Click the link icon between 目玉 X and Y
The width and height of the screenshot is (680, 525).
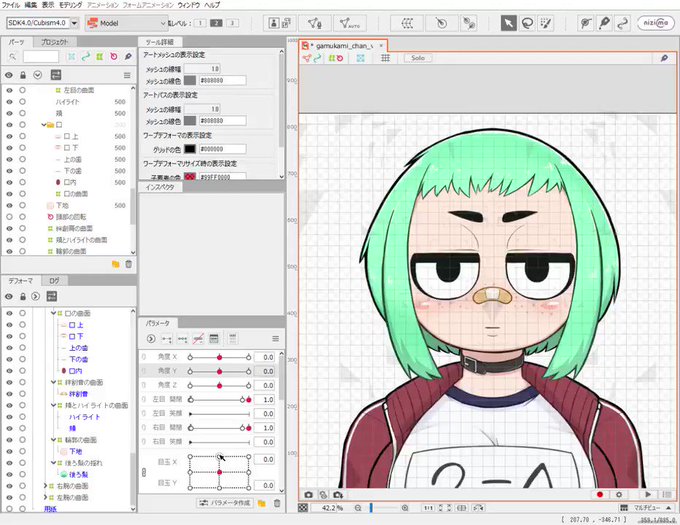pyautogui.click(x=144, y=473)
